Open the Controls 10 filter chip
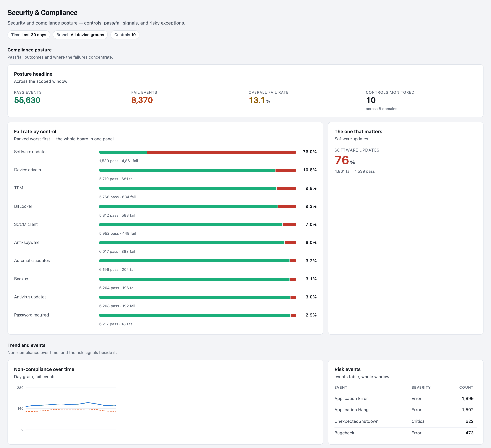This screenshot has height=448, width=491. (125, 35)
